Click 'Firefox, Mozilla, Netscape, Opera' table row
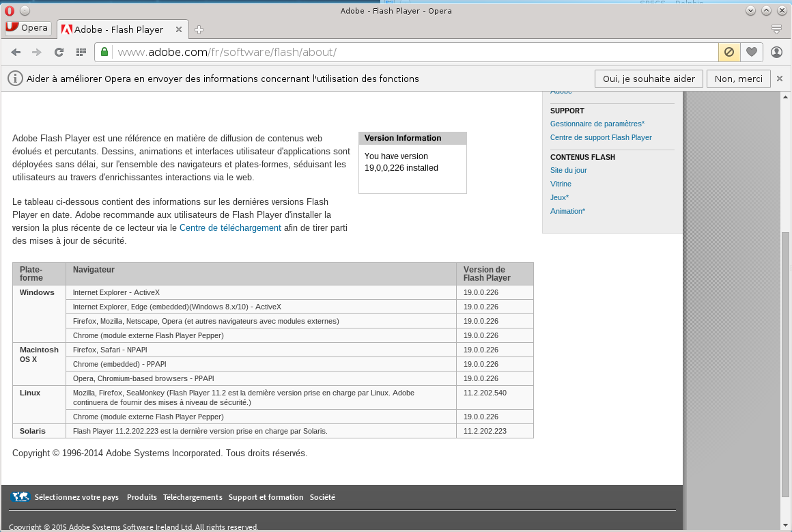This screenshot has height=532, width=792. pos(261,322)
